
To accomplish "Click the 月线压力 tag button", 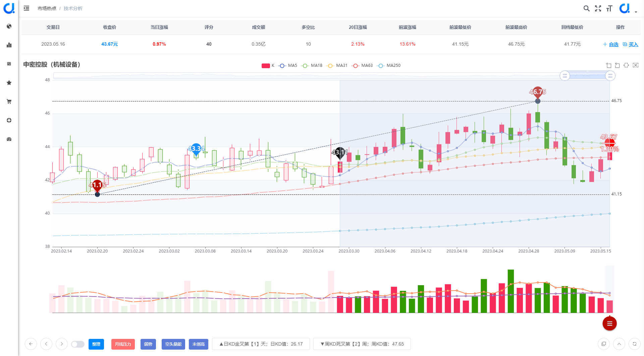I will (x=123, y=344).
